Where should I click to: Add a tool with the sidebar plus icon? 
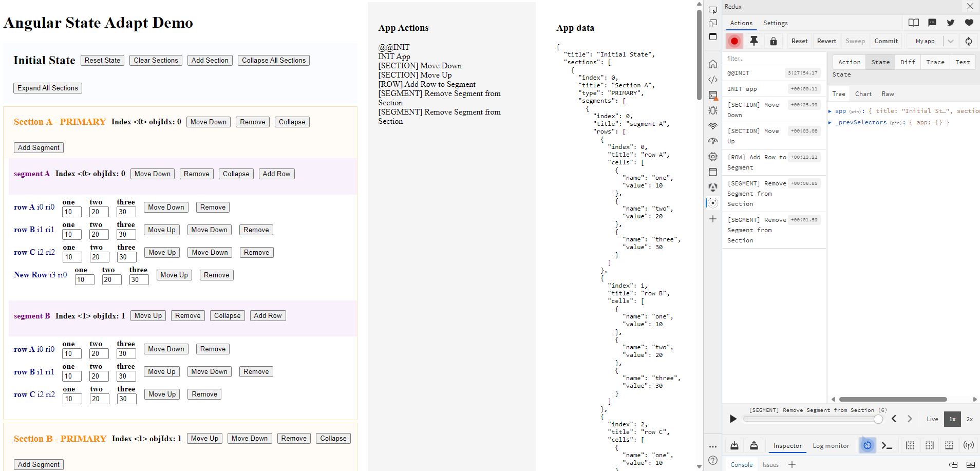point(713,219)
